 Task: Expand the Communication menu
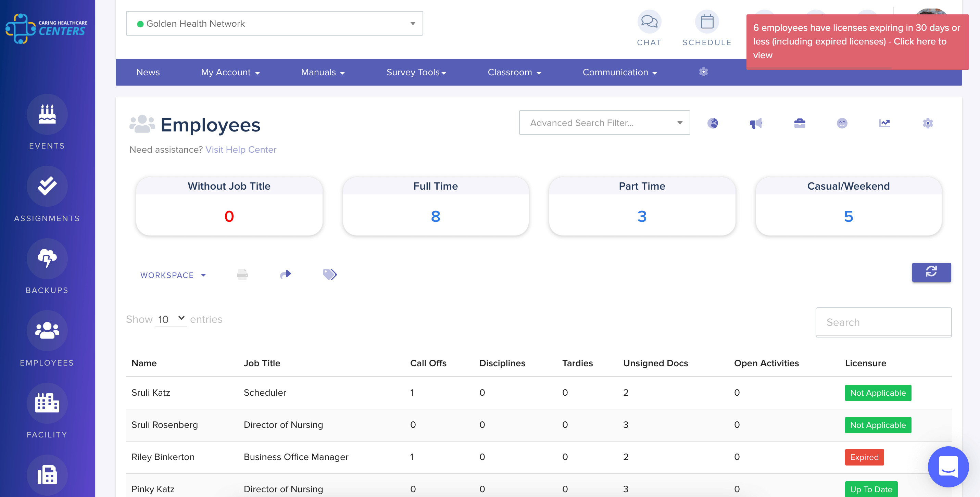pos(619,72)
